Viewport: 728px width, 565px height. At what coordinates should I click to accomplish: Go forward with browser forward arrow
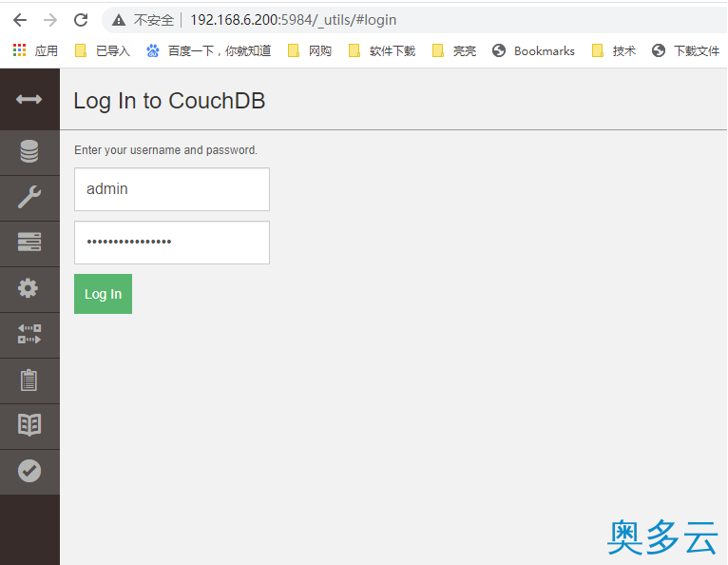point(50,20)
